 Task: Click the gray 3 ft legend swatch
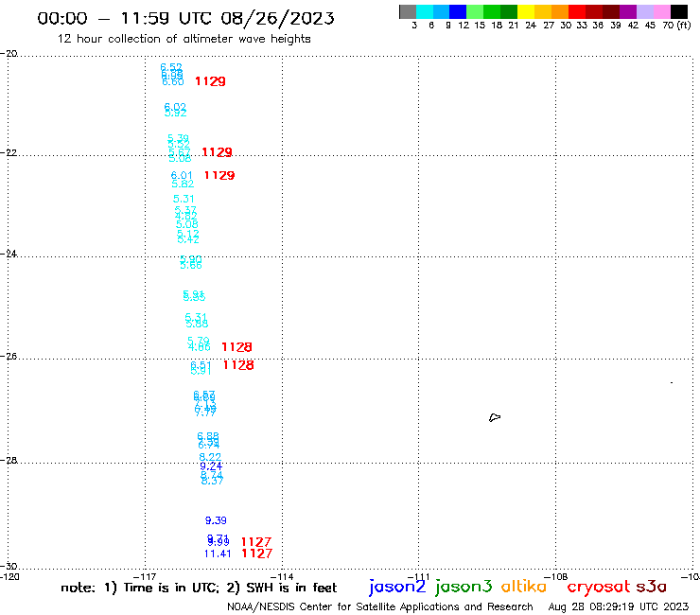tap(408, 11)
